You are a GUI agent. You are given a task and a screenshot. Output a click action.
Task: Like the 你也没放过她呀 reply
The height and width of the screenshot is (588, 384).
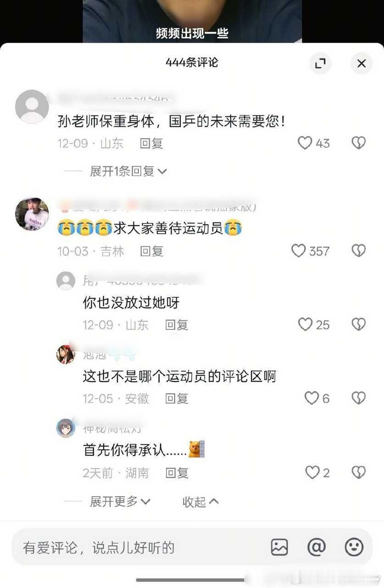pos(305,325)
